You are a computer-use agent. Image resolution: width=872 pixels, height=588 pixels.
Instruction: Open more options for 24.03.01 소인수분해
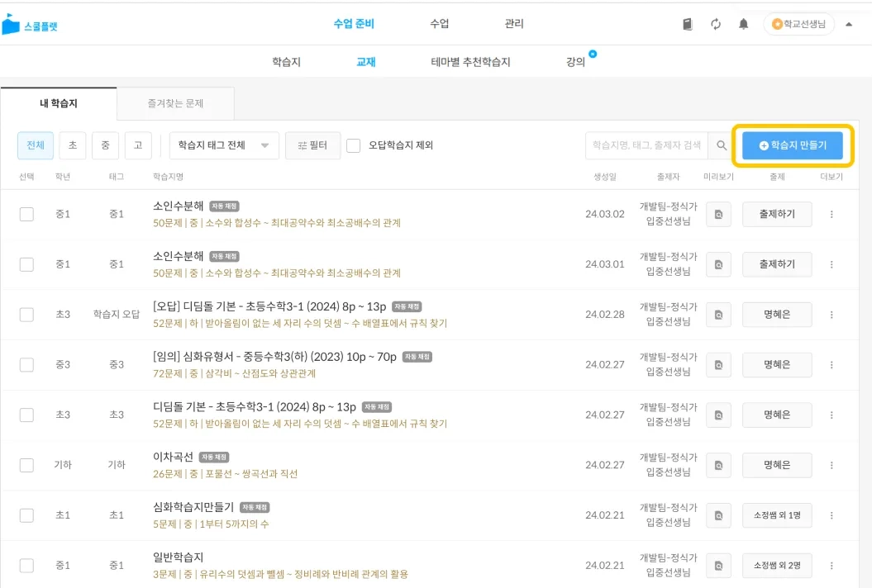(831, 264)
